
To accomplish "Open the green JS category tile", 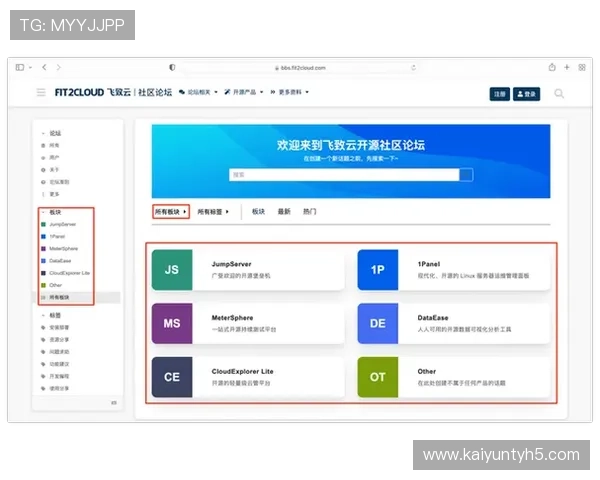I will pos(172,270).
